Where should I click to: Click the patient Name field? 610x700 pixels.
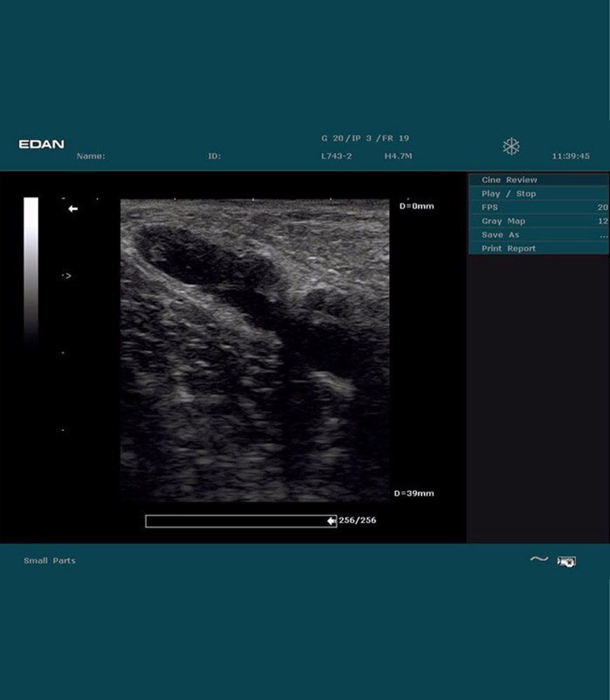90,156
